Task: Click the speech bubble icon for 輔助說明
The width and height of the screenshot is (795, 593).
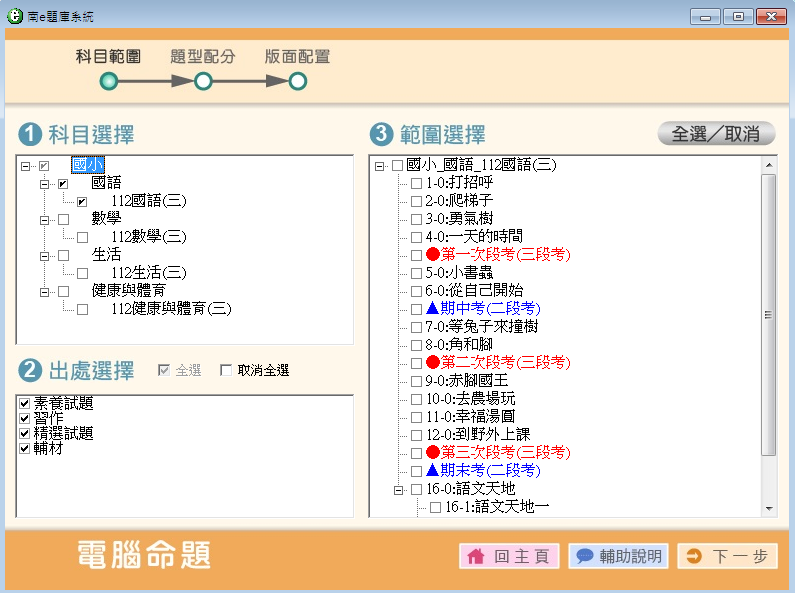Action: click(x=585, y=556)
